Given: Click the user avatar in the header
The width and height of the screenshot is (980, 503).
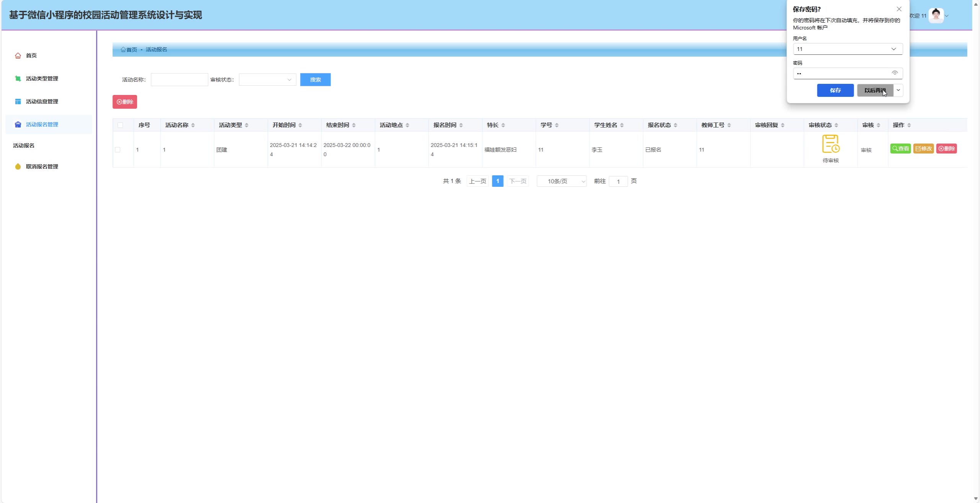Looking at the screenshot, I should coord(936,16).
